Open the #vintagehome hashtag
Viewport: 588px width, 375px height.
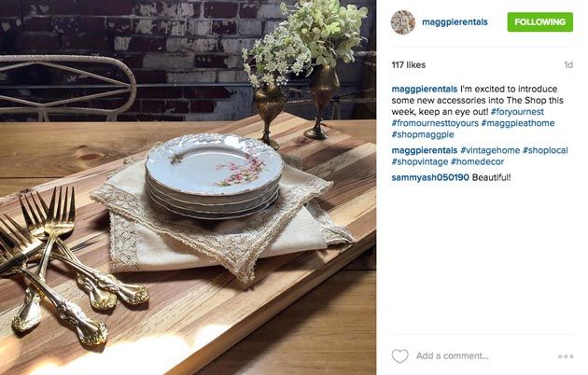click(490, 150)
